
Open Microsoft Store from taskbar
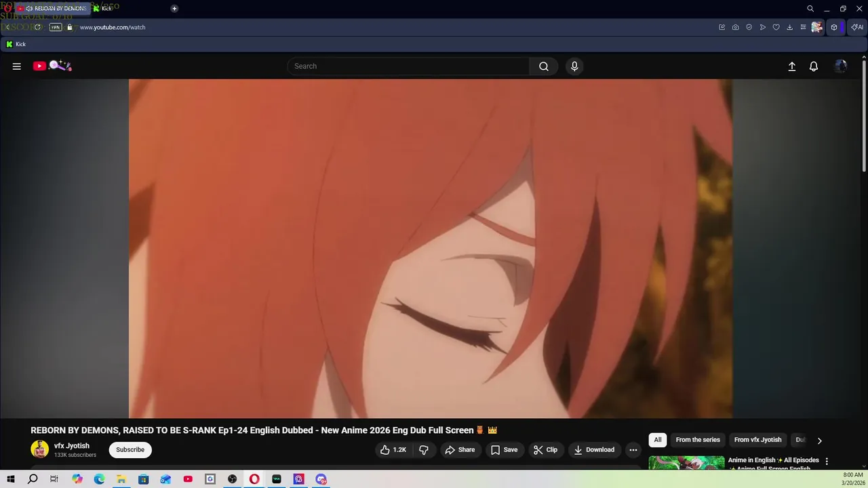pos(144,479)
